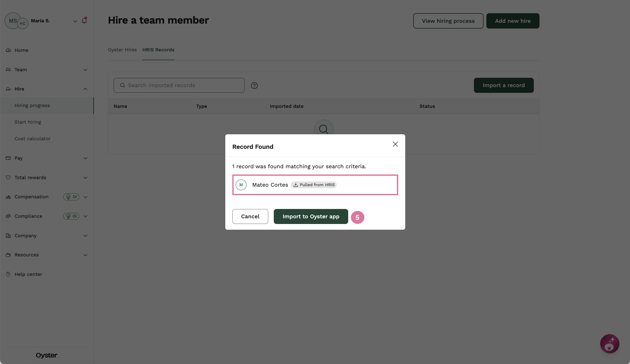Viewport: 630px width, 364px height.
Task: Click the Company building icon
Action: coord(8,235)
